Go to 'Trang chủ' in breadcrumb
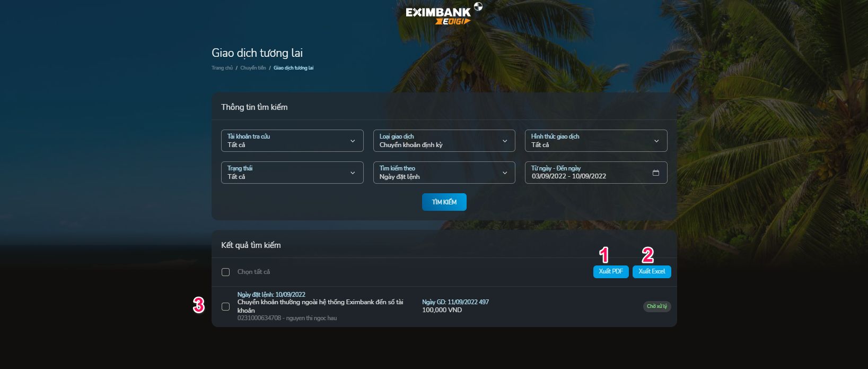The height and width of the screenshot is (369, 868). 222,68
